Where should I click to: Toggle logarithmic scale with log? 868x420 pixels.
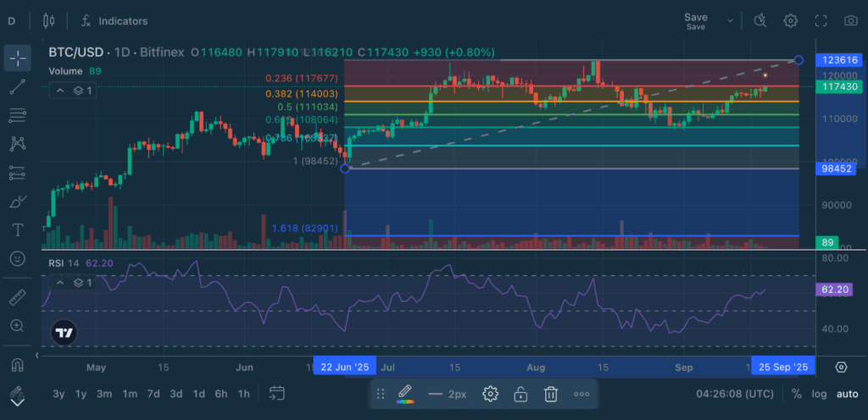tap(819, 394)
